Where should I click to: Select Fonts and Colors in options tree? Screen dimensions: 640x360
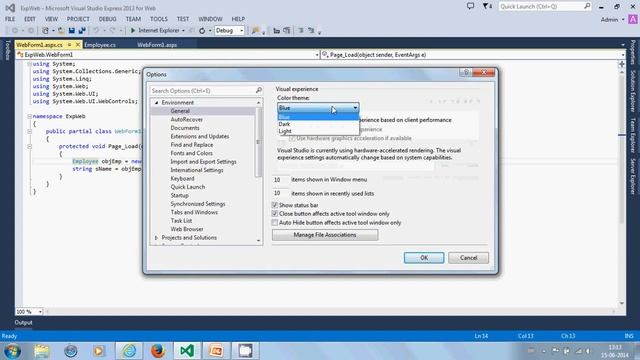click(191, 153)
